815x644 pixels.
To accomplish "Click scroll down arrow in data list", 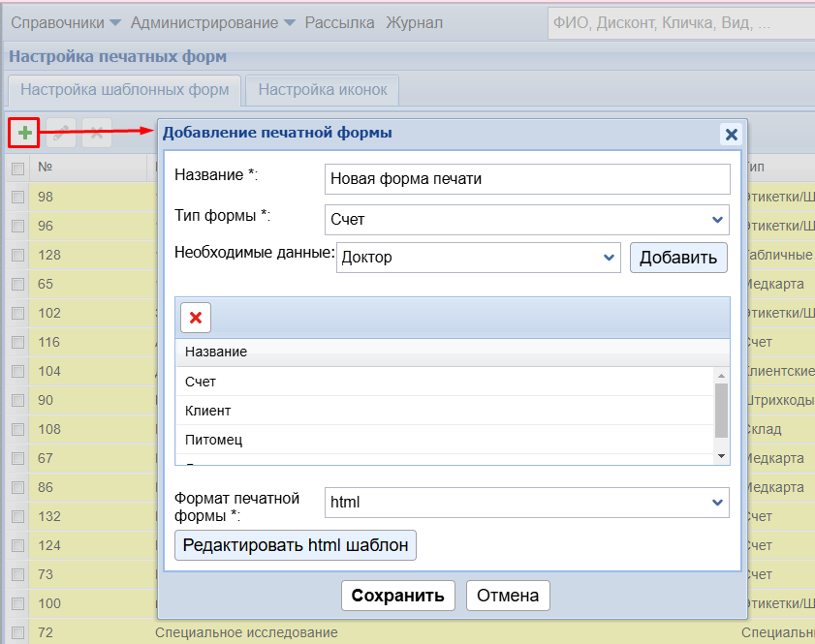I will coord(721,455).
